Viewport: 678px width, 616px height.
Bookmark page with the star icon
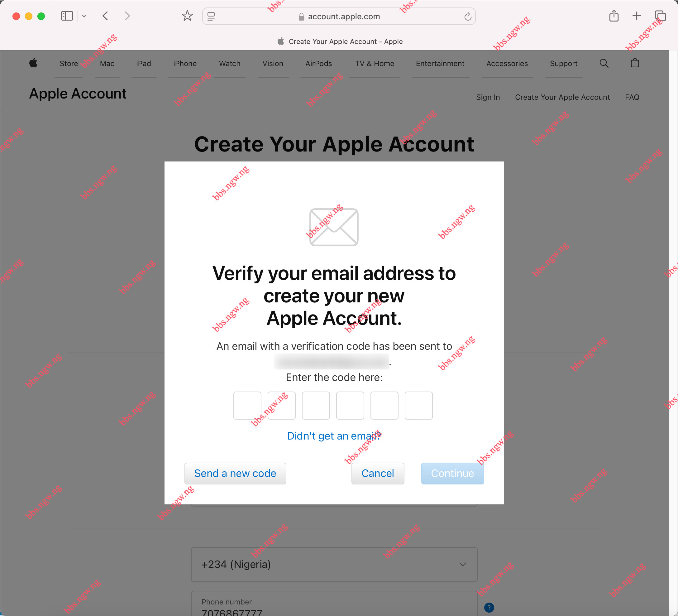point(187,16)
